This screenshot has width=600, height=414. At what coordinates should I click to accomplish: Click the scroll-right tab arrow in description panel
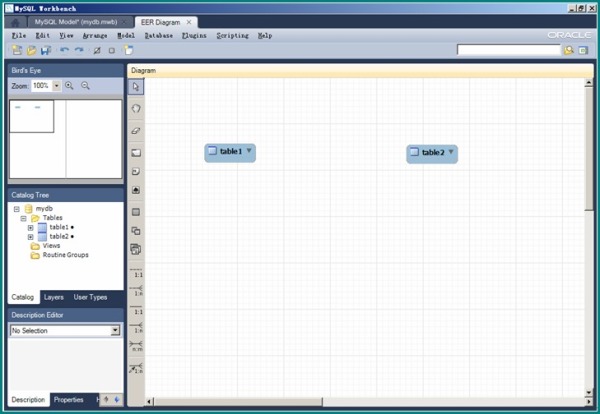(117, 400)
